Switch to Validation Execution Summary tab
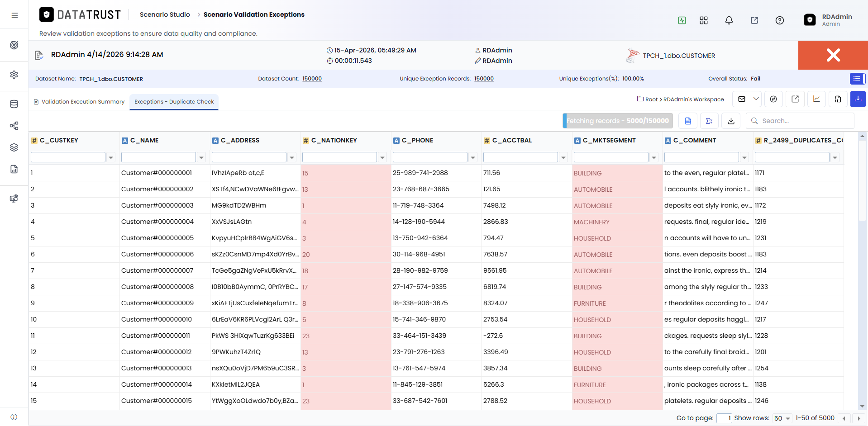 pos(79,102)
